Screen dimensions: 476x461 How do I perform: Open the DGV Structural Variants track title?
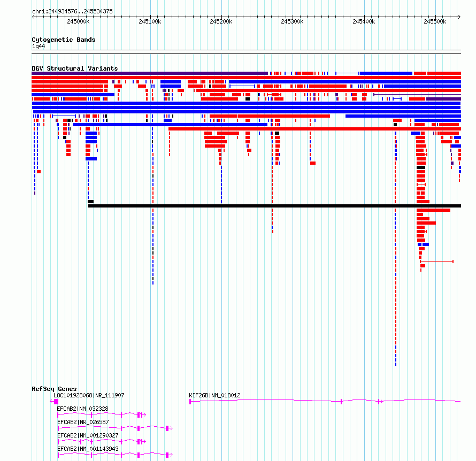(75, 68)
